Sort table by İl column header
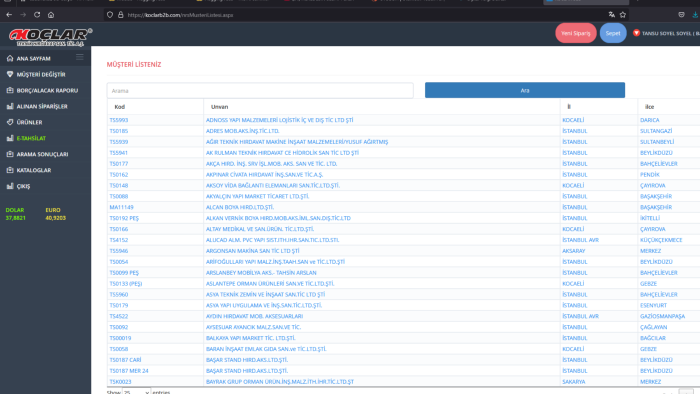Screen dimensions: 700x394 (569, 107)
